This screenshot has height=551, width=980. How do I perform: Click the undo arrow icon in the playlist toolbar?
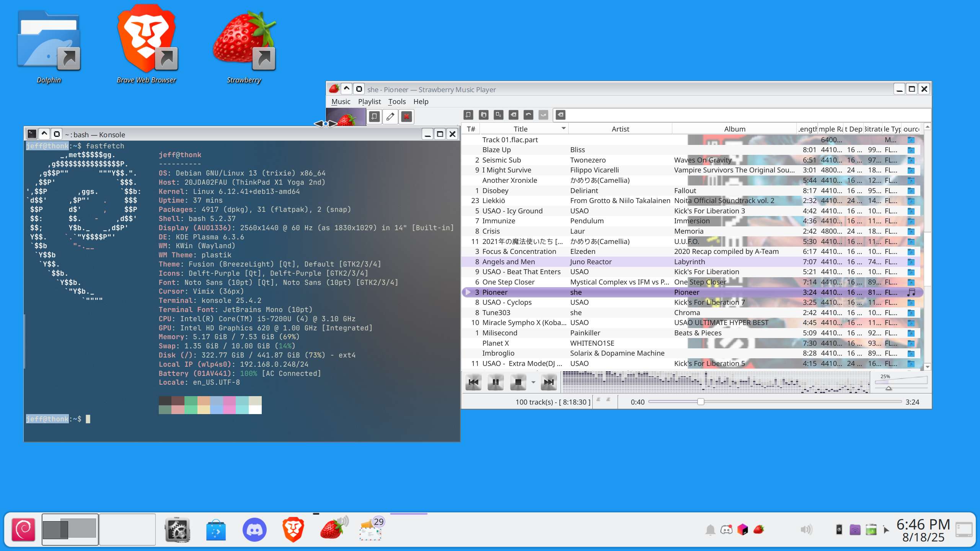click(x=528, y=115)
